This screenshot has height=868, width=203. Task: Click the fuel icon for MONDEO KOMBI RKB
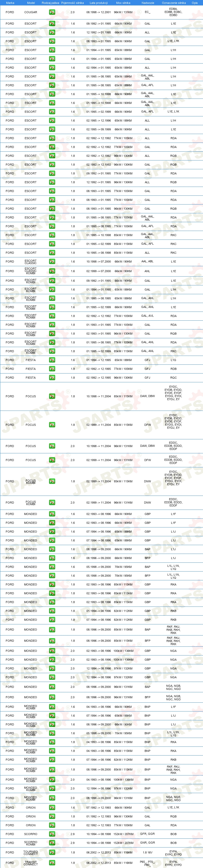pyautogui.click(x=52, y=759)
